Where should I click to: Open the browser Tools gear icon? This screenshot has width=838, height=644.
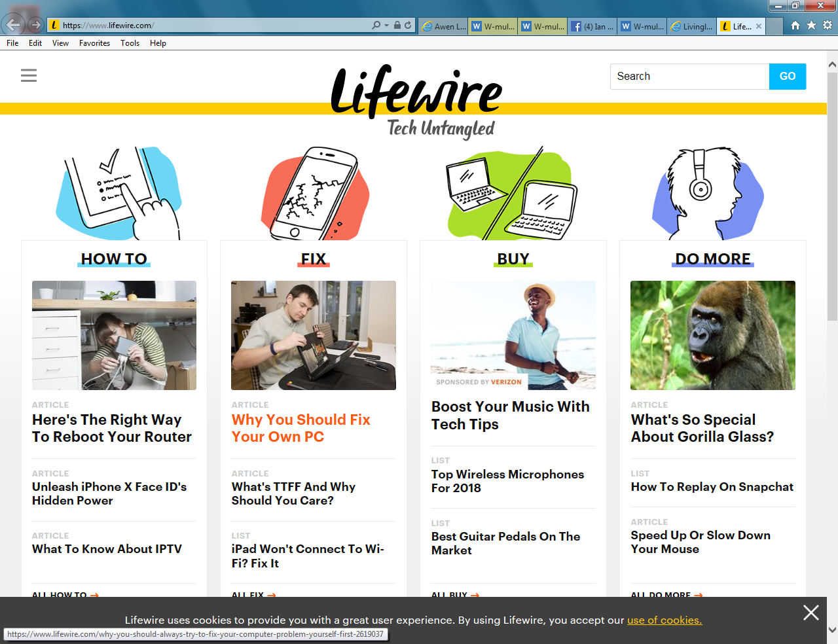coord(828,26)
